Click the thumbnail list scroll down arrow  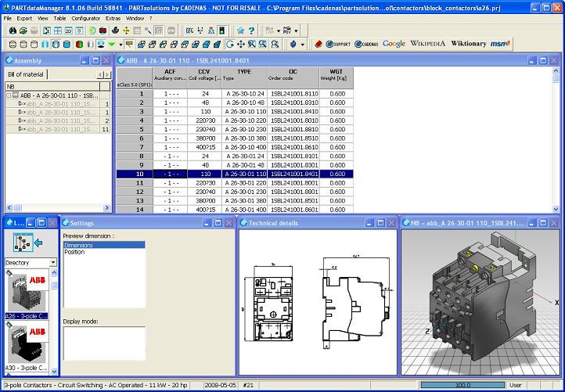54,371
